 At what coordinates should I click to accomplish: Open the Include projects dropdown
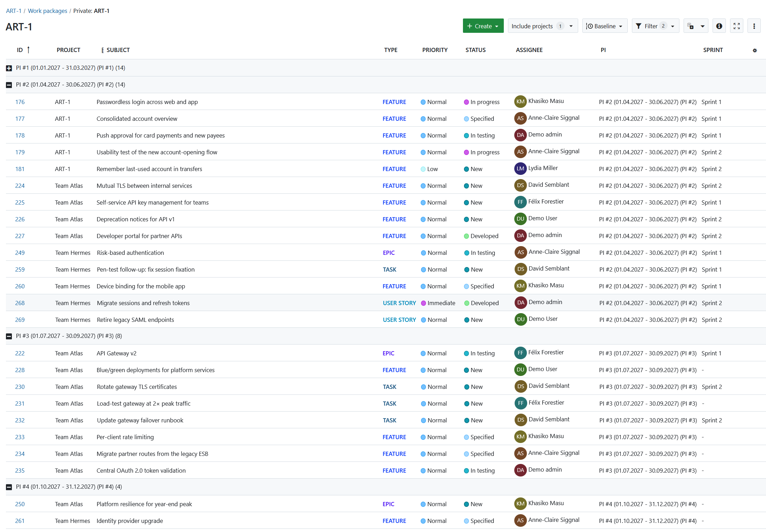tap(543, 26)
